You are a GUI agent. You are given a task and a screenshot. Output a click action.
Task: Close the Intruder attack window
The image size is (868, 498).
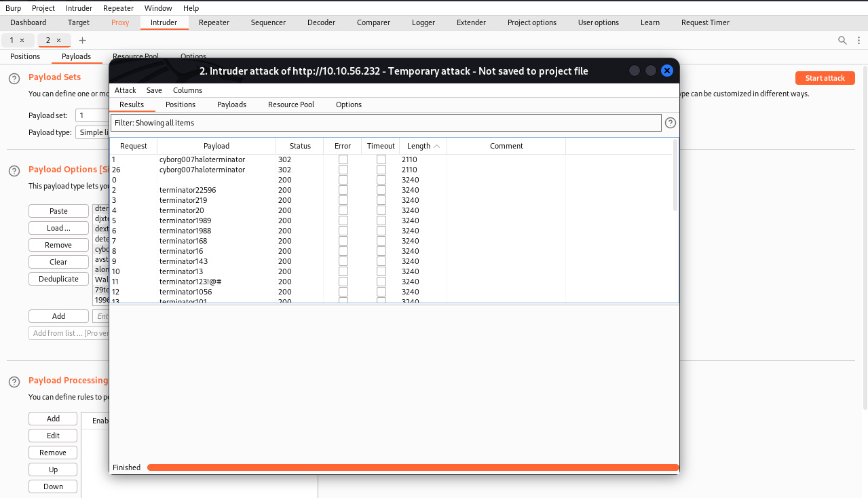pyautogui.click(x=667, y=71)
